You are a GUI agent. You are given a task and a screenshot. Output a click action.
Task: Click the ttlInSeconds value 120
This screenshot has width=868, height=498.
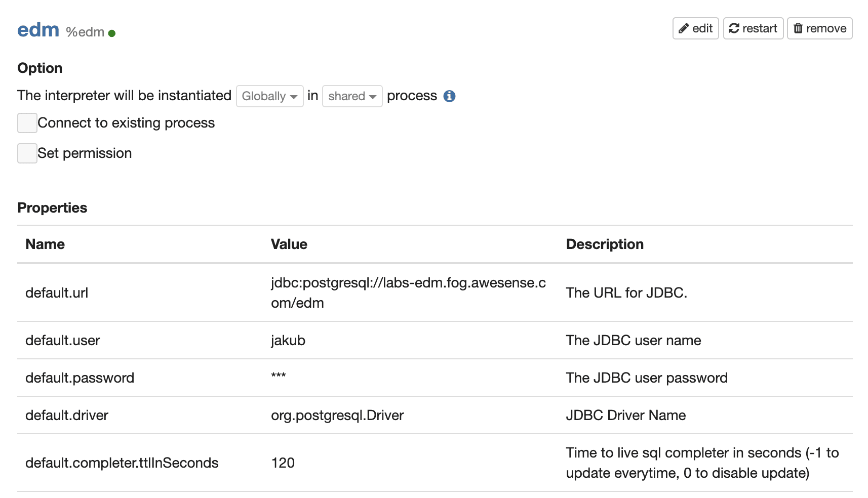[283, 463]
